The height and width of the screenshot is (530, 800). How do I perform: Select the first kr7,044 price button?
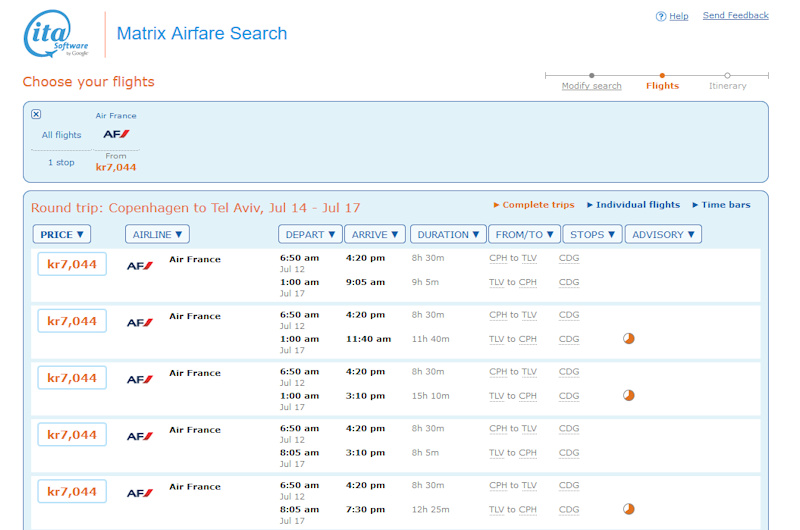pos(72,264)
